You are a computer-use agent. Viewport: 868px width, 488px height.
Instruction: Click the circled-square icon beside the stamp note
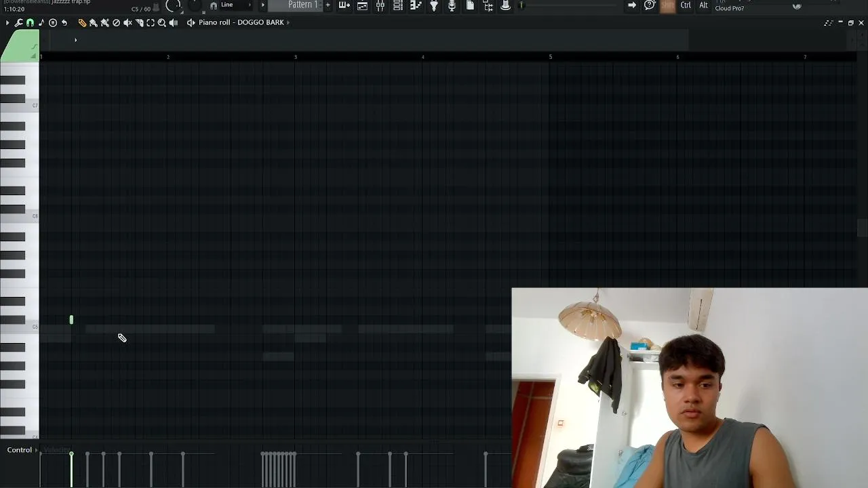click(53, 22)
